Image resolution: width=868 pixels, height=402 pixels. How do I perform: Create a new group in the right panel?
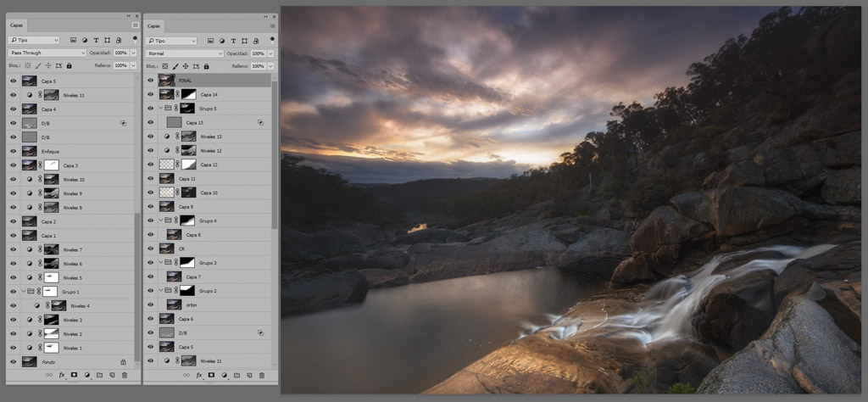pyautogui.click(x=236, y=374)
